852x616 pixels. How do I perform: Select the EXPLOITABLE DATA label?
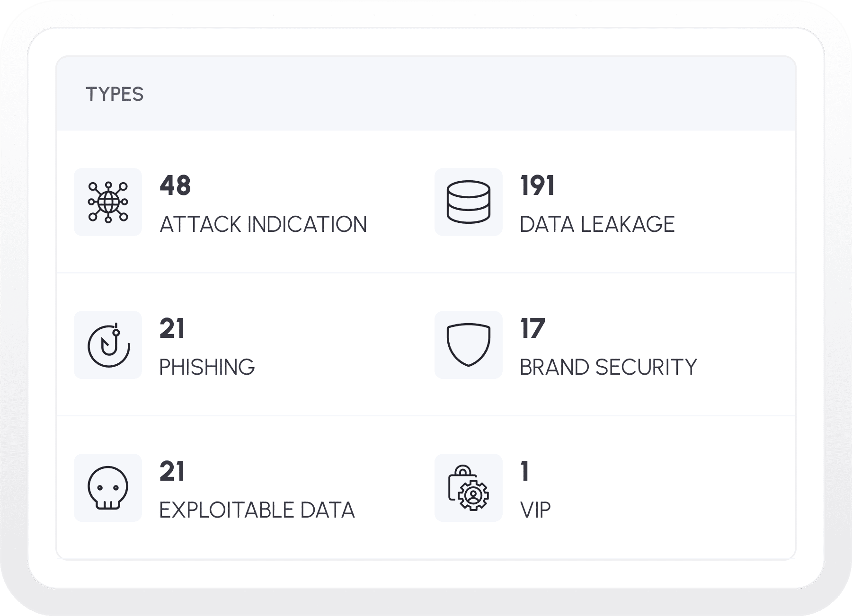coord(257,510)
